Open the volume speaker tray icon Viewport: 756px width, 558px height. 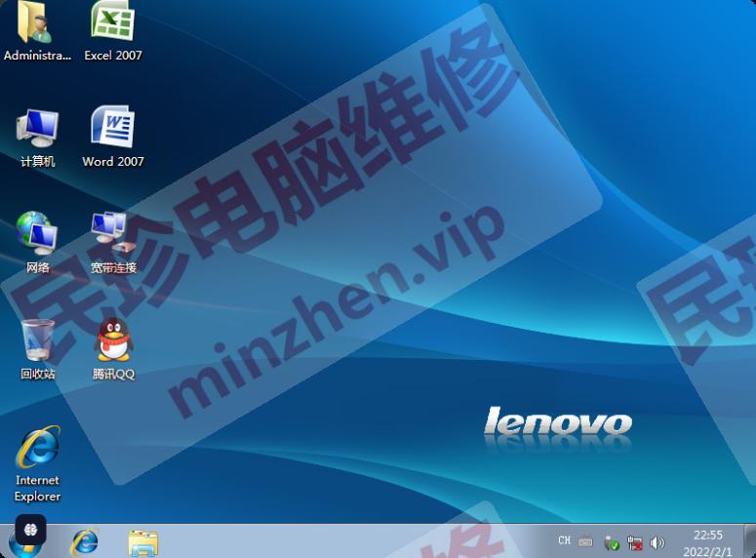(657, 542)
